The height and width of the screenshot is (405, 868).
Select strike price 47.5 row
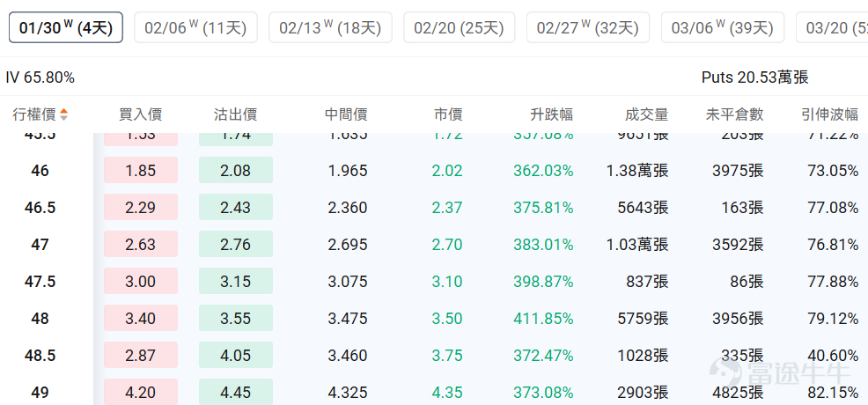tap(434, 282)
